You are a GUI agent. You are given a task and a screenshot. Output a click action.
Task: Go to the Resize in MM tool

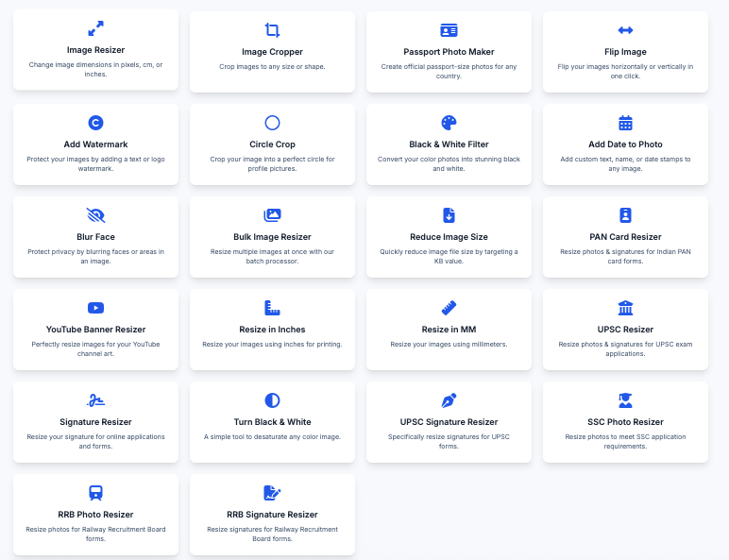click(x=449, y=330)
